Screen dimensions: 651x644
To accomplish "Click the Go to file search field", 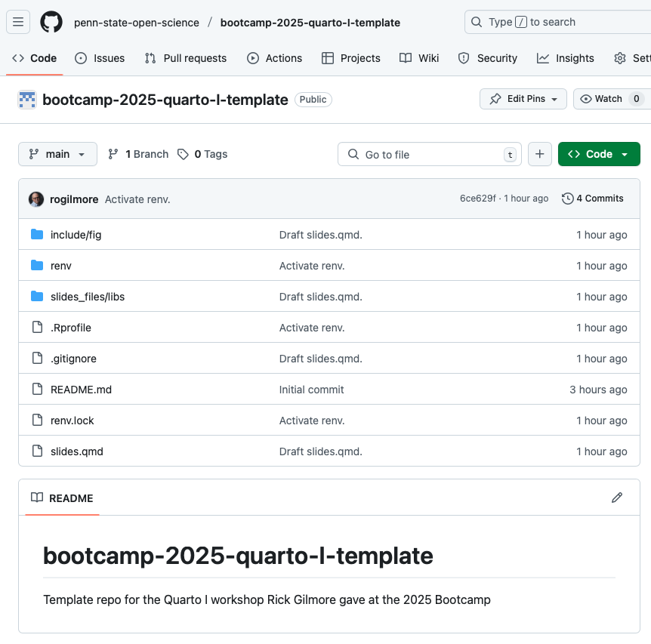I will [x=430, y=154].
